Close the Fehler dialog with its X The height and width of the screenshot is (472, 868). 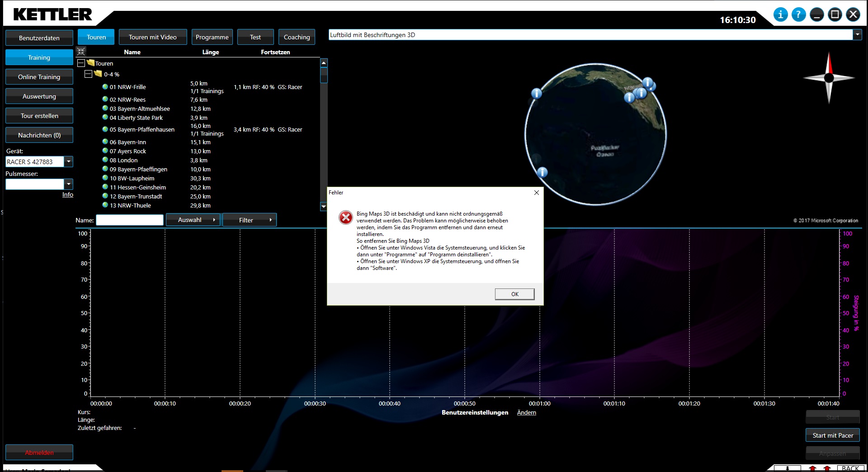point(537,193)
